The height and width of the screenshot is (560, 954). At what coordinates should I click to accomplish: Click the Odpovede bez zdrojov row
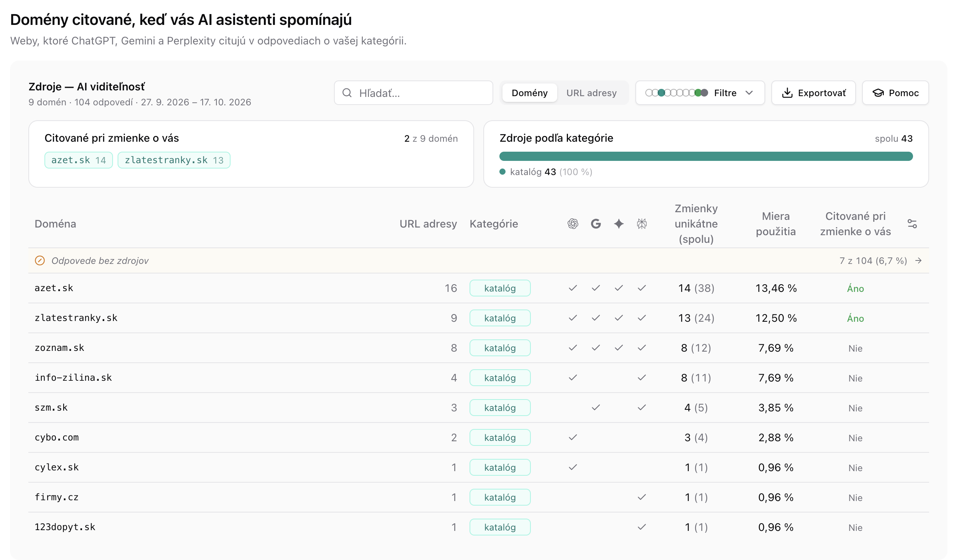point(478,260)
